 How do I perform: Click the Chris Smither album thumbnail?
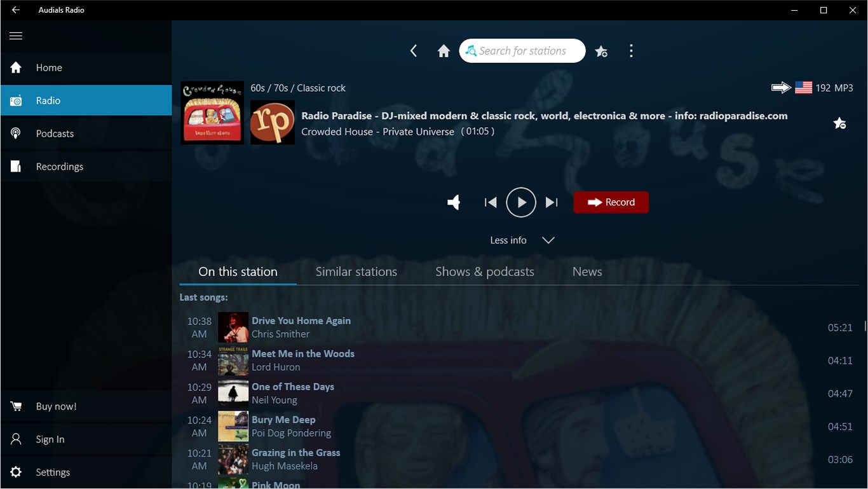tap(233, 327)
